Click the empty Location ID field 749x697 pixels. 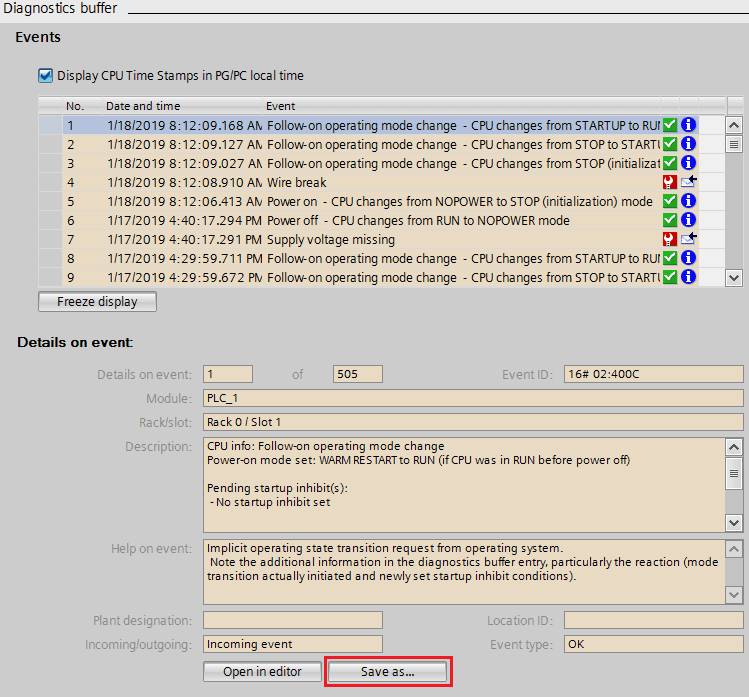point(653,620)
